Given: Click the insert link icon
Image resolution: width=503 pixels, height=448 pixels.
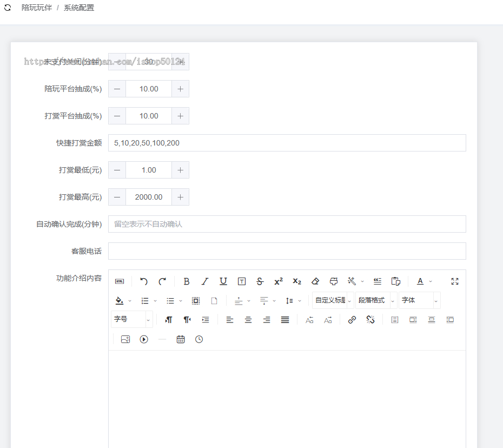Looking at the screenshot, I should pyautogui.click(x=352, y=320).
